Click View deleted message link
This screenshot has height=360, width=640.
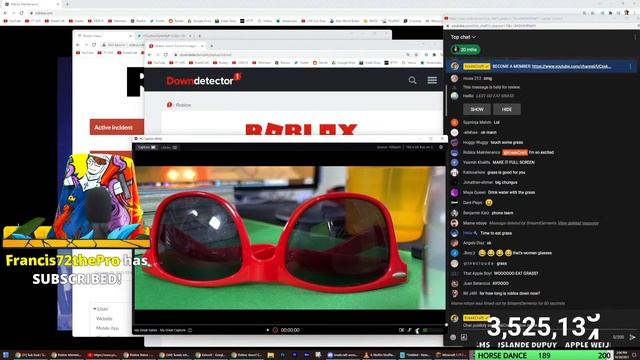pos(578,223)
